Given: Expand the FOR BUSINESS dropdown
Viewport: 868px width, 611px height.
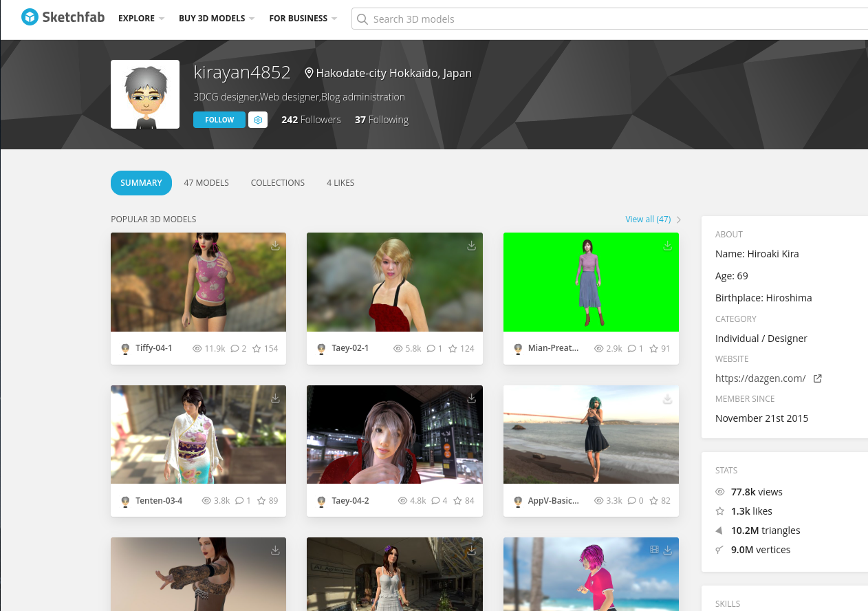Looking at the screenshot, I should (x=303, y=19).
